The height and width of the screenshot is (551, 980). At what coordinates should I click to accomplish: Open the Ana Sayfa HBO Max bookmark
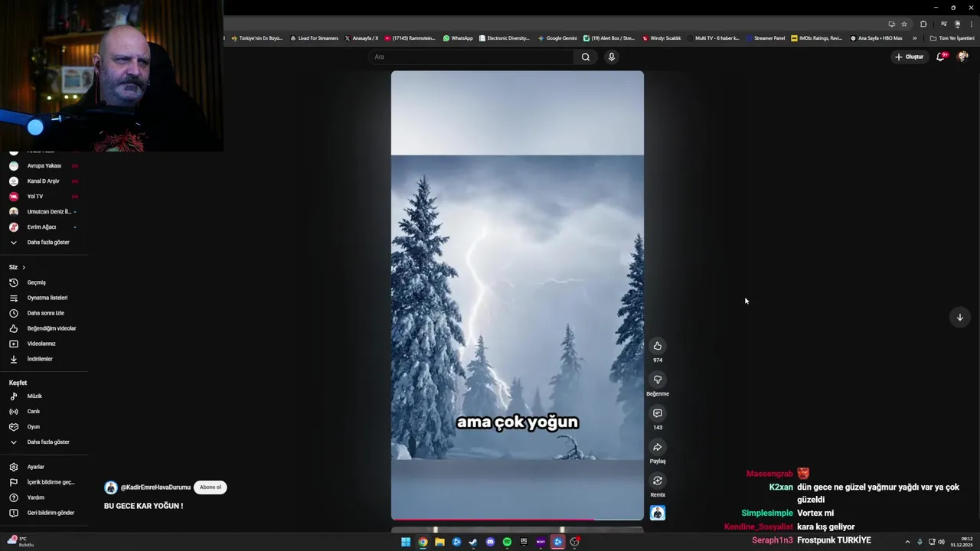(x=877, y=38)
